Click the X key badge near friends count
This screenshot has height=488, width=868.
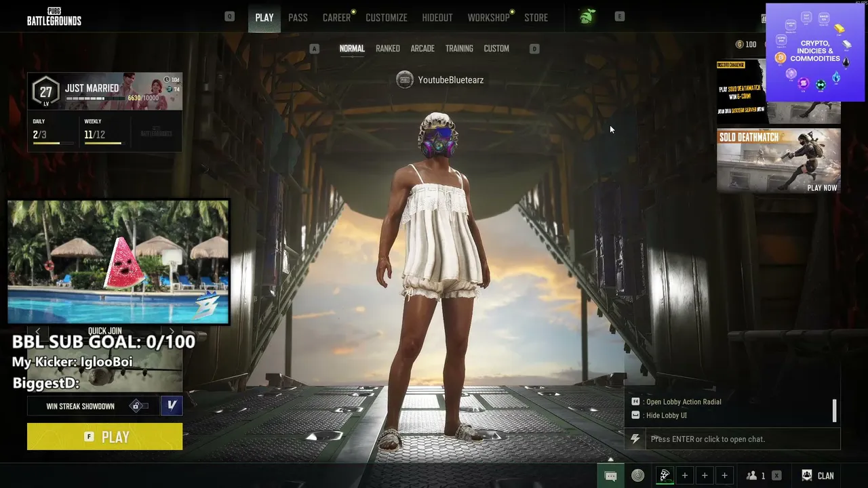(776, 476)
